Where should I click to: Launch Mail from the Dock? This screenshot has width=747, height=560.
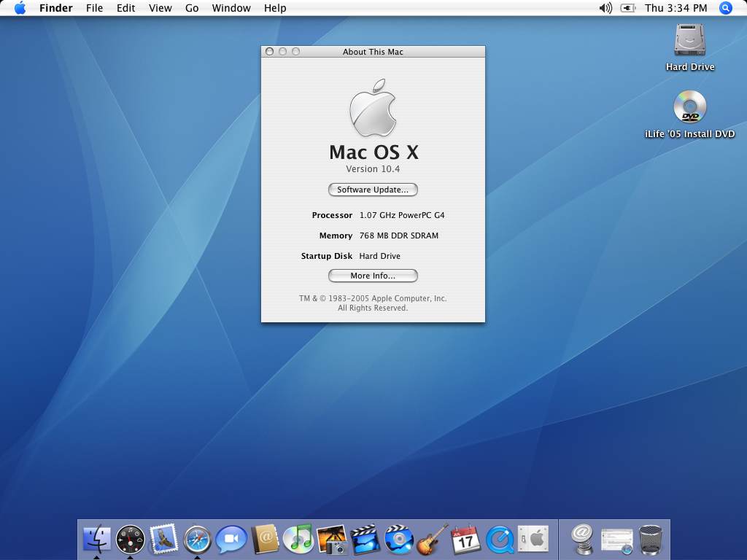164,540
